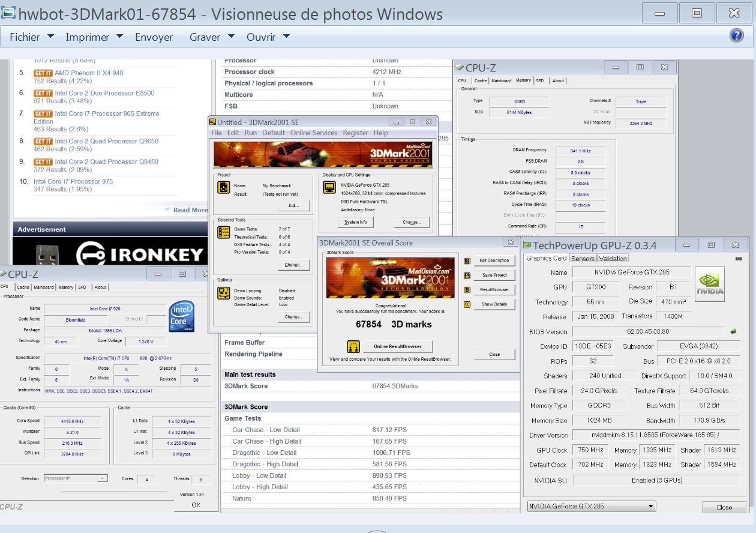Click the floppy icon beside Save Project
This screenshot has height=533, width=756.
coord(467,275)
